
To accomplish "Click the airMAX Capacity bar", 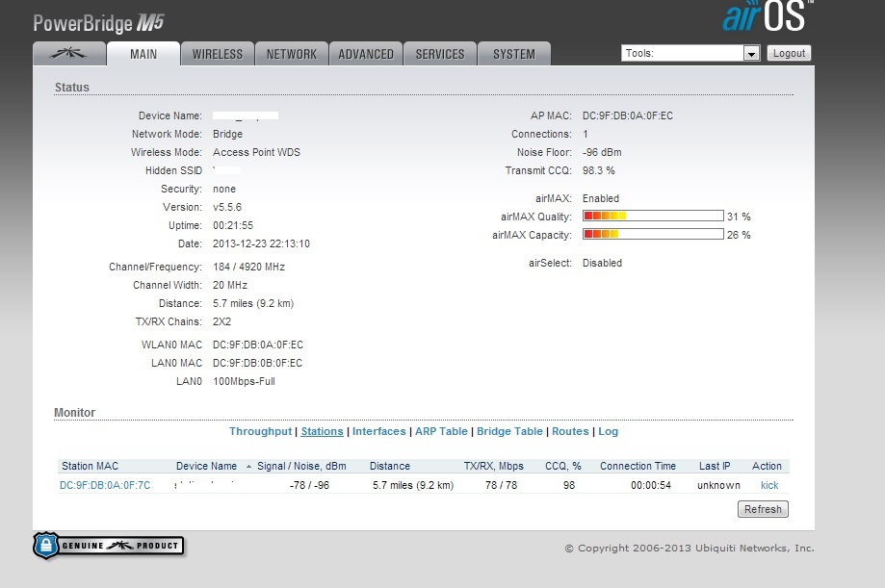I will tap(653, 234).
